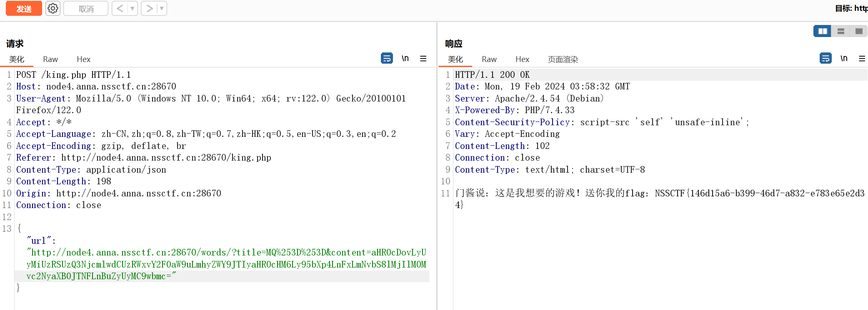Click the 取消 cancel button
The width and height of the screenshot is (868, 310).
click(x=86, y=9)
